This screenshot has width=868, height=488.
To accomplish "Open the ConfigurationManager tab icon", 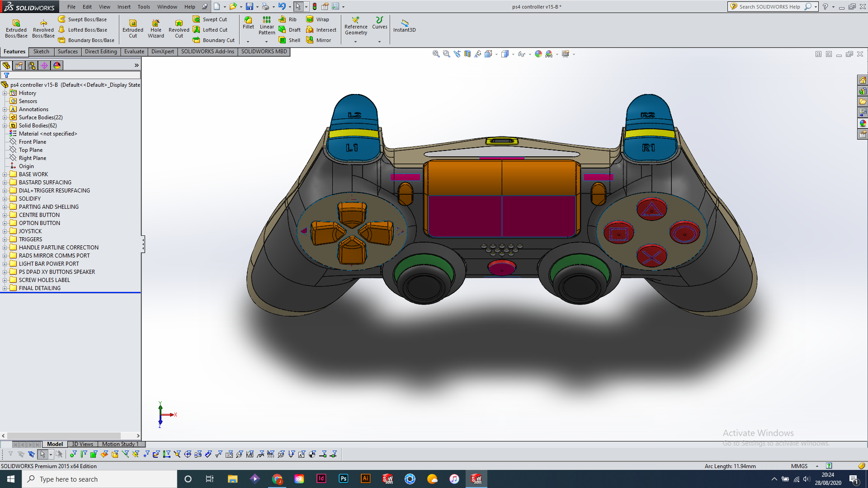I will tap(32, 66).
